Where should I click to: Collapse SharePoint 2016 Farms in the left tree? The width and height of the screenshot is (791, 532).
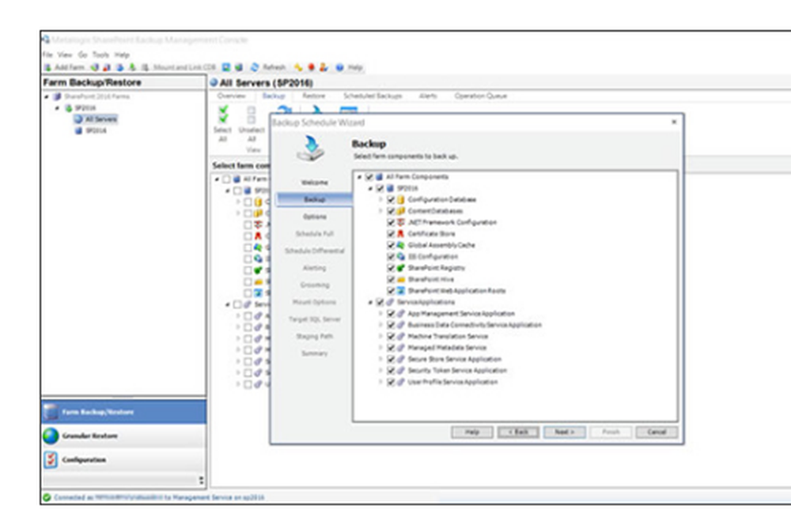pyautogui.click(x=47, y=96)
